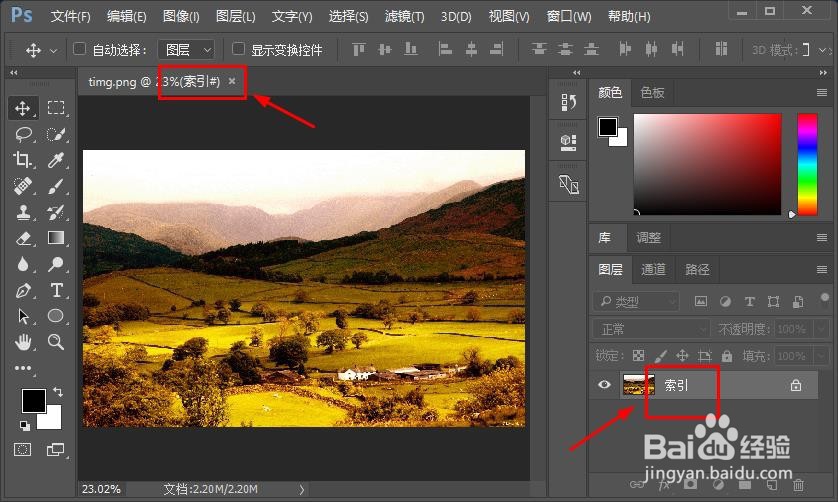Select the Spot Healing Brush tool

(22, 186)
